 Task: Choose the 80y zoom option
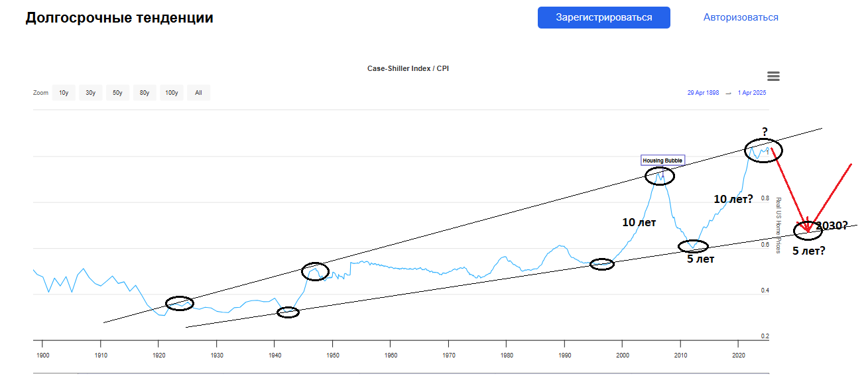pos(145,93)
